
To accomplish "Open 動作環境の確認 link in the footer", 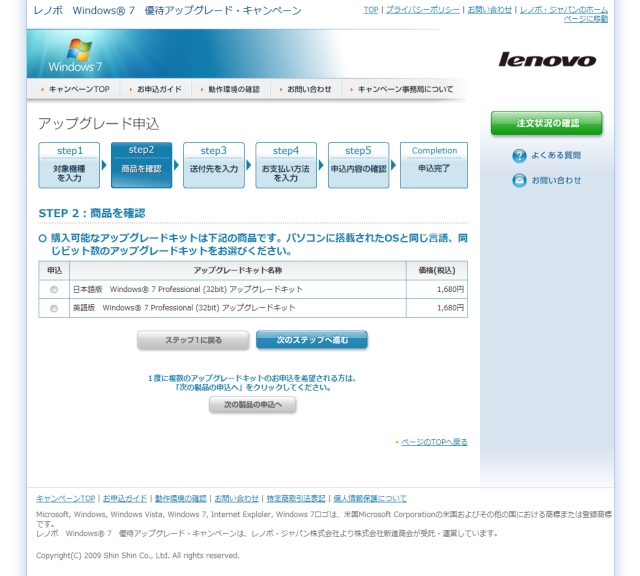I will tap(181, 498).
